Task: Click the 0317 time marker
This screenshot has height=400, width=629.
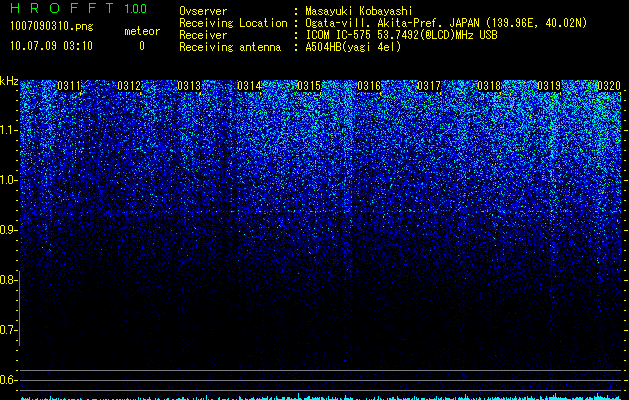Action: point(429,86)
